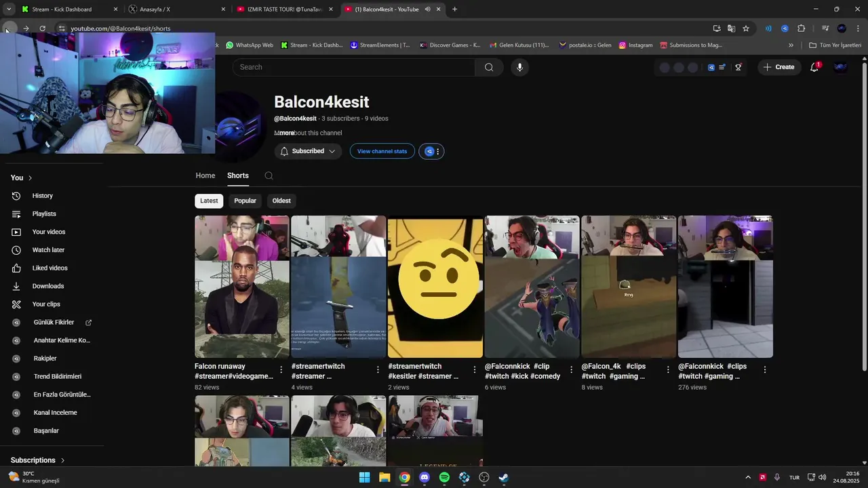Click the page vertical scrollbar

tap(864, 217)
